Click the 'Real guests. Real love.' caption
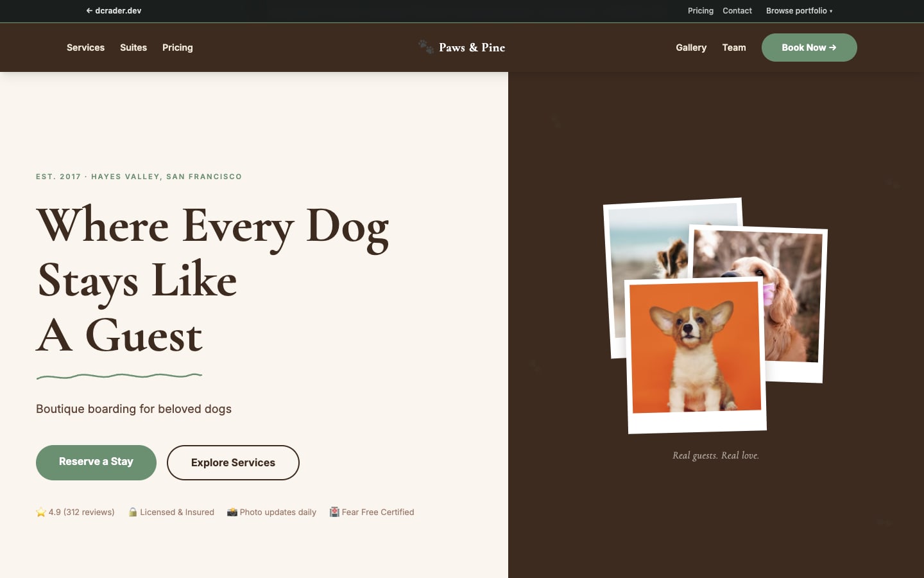This screenshot has width=924, height=578. 715,455
